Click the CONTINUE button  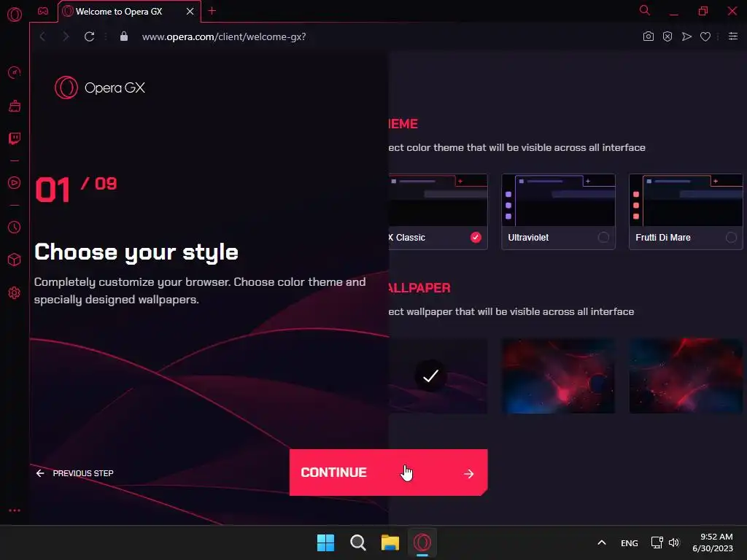point(388,472)
